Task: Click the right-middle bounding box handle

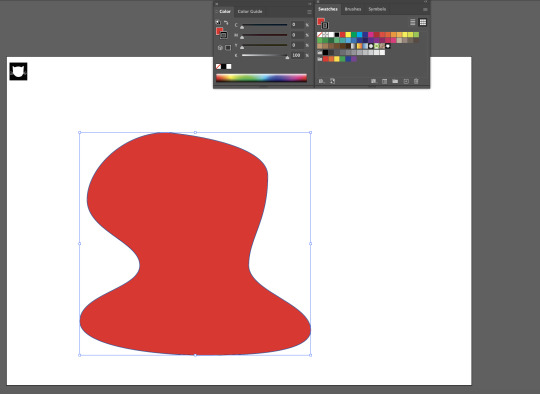Action: 311,243
